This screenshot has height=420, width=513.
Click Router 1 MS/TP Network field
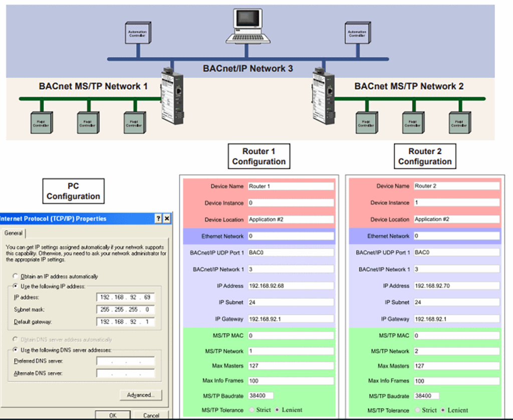pyautogui.click(x=291, y=351)
